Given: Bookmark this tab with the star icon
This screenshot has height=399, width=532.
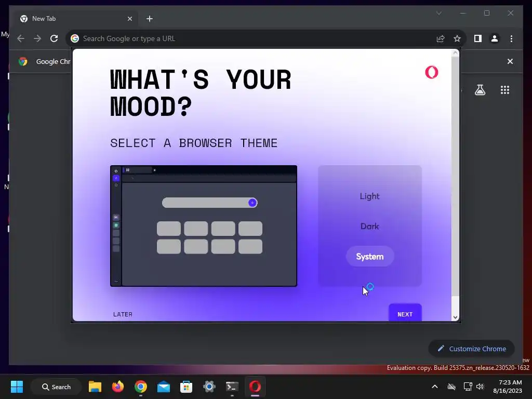Looking at the screenshot, I should 457,38.
